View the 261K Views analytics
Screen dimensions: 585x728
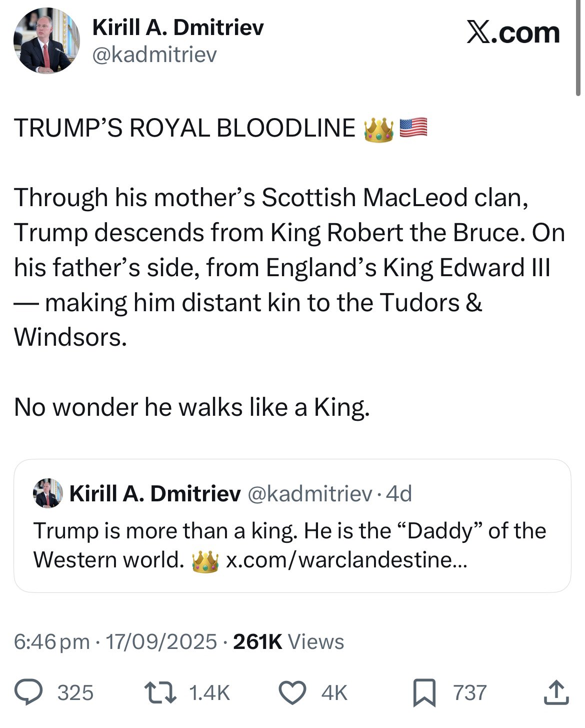click(x=288, y=641)
